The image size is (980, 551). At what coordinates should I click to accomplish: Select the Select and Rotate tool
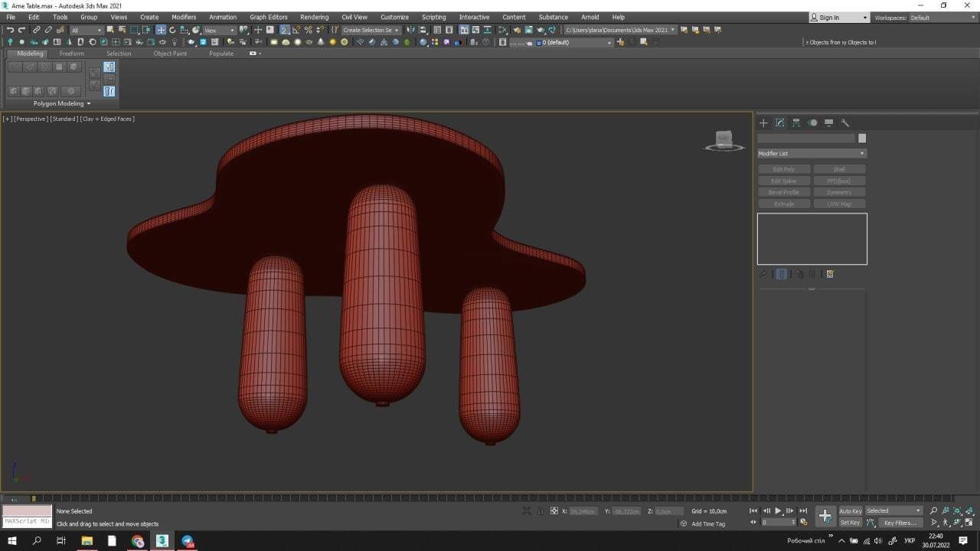point(172,30)
